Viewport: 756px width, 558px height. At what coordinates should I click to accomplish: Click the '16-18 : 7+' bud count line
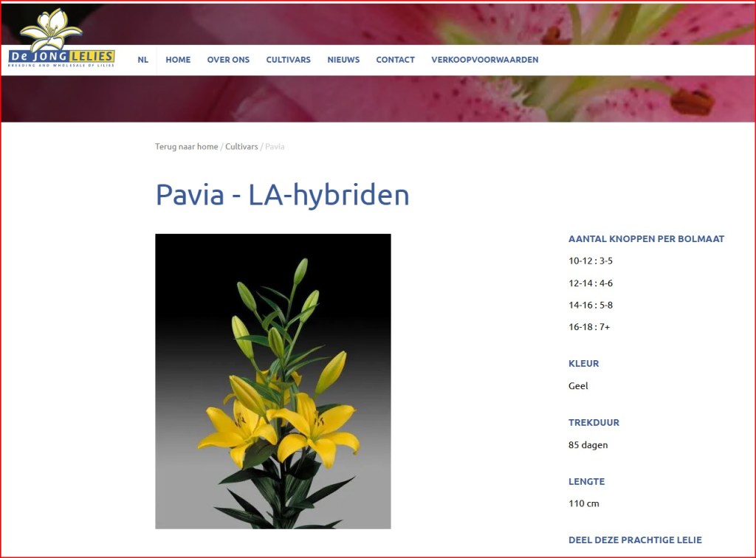click(x=589, y=327)
